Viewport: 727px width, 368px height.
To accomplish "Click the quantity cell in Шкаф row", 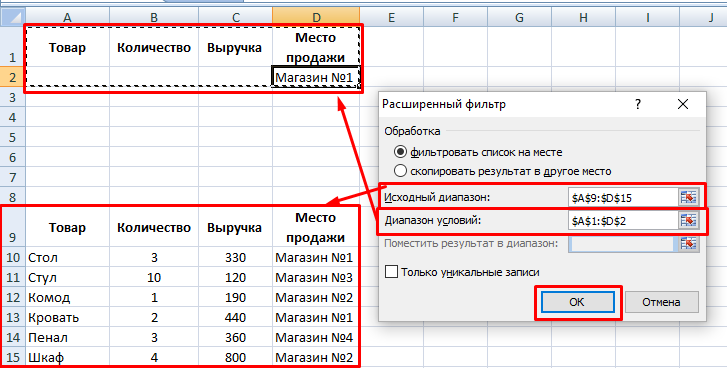I will point(154,358).
